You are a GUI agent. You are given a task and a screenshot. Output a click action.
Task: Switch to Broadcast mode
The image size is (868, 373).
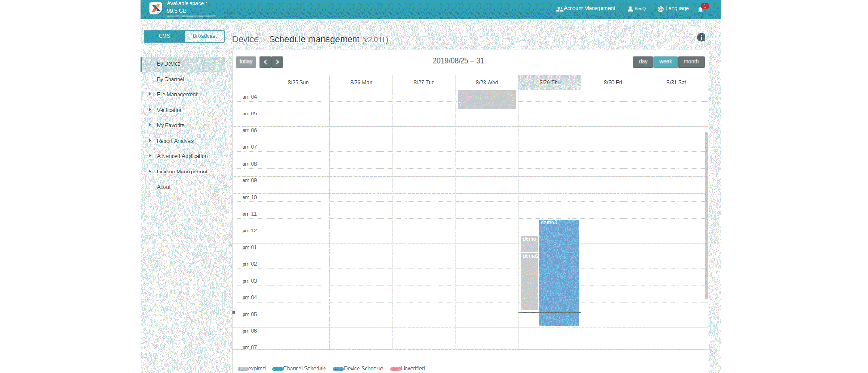204,36
